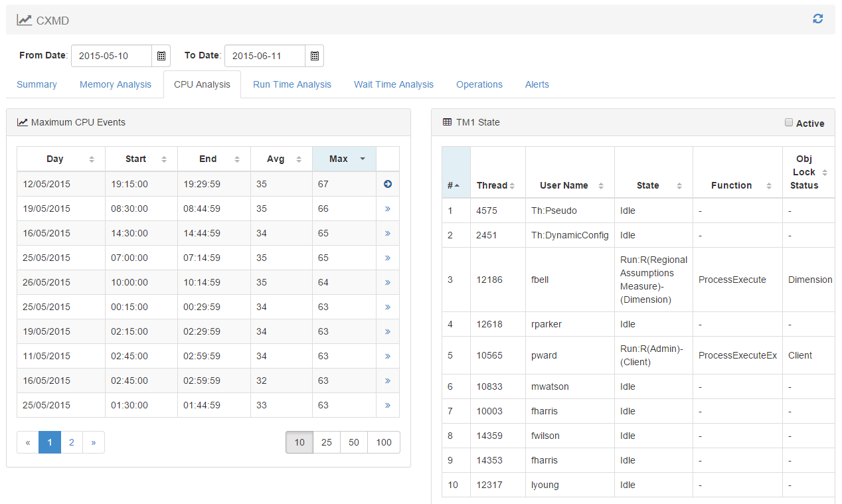This screenshot has width=842, height=504.
Task: Click the lyoung user name cell
Action: click(570, 485)
